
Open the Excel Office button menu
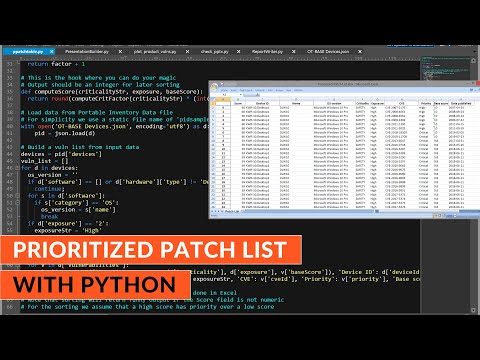215,86
